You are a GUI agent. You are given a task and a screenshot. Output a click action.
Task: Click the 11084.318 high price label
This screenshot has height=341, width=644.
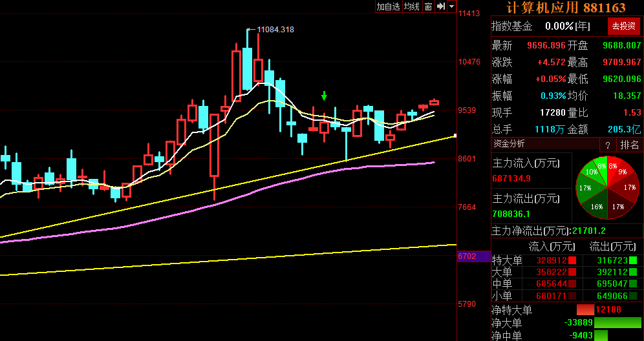coord(275,30)
